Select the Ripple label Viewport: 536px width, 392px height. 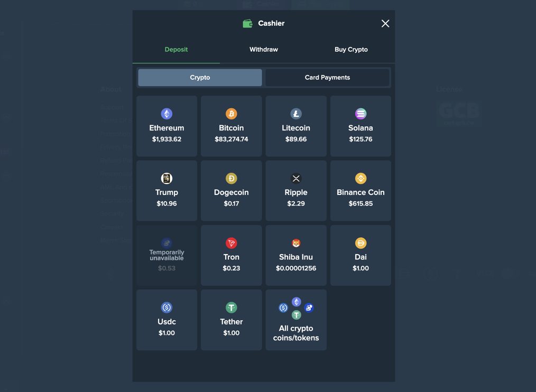click(x=296, y=192)
